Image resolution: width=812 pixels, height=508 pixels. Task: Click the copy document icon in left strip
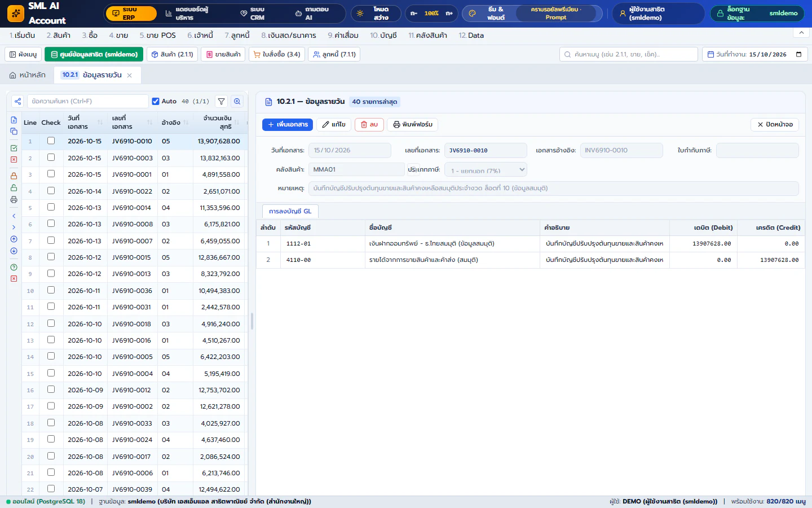tap(14, 132)
